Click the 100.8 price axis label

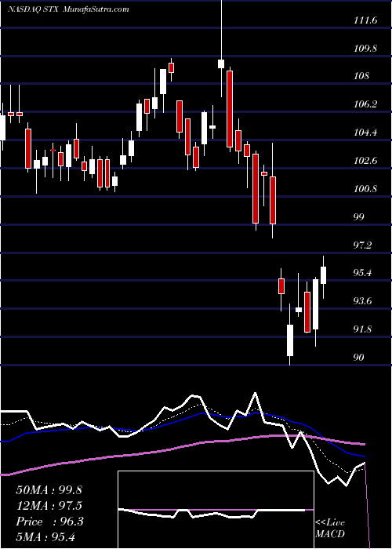[x=365, y=189]
